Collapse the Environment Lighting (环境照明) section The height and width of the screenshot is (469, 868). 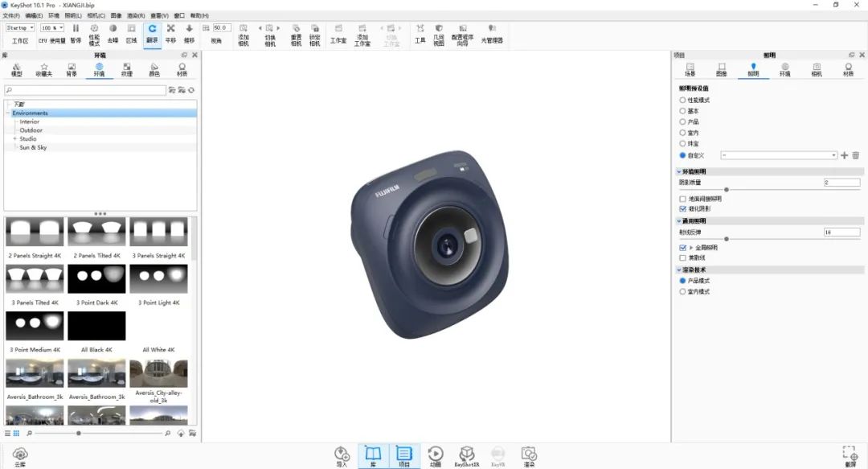coord(679,172)
